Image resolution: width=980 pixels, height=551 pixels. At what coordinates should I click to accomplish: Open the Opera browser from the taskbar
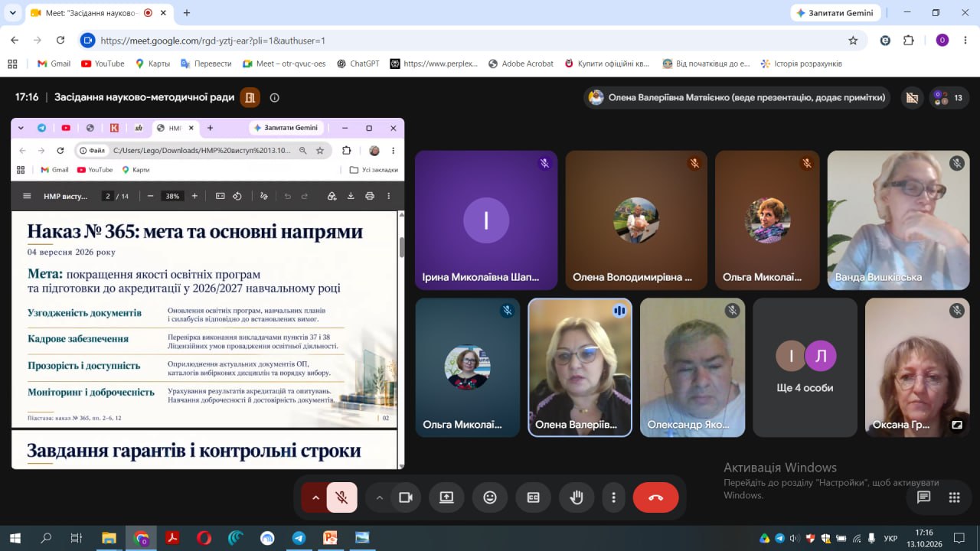[204, 538]
